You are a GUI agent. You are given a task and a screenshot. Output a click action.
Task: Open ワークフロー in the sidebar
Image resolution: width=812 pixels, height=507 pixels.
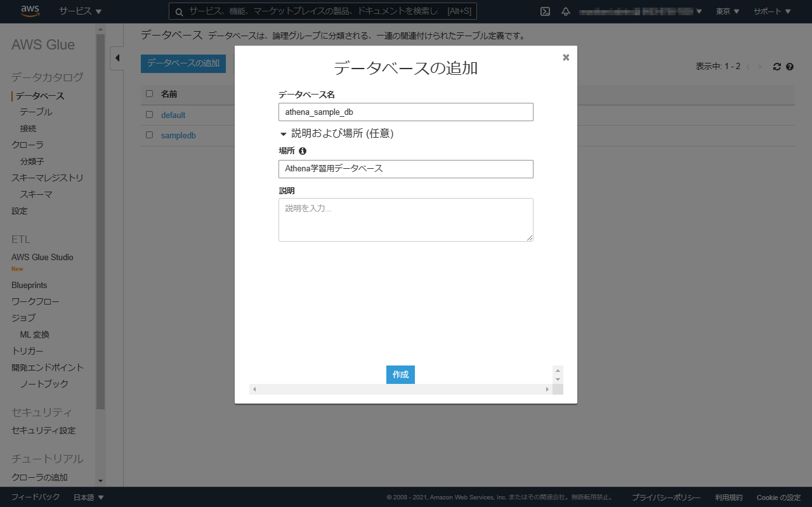pyautogui.click(x=36, y=302)
